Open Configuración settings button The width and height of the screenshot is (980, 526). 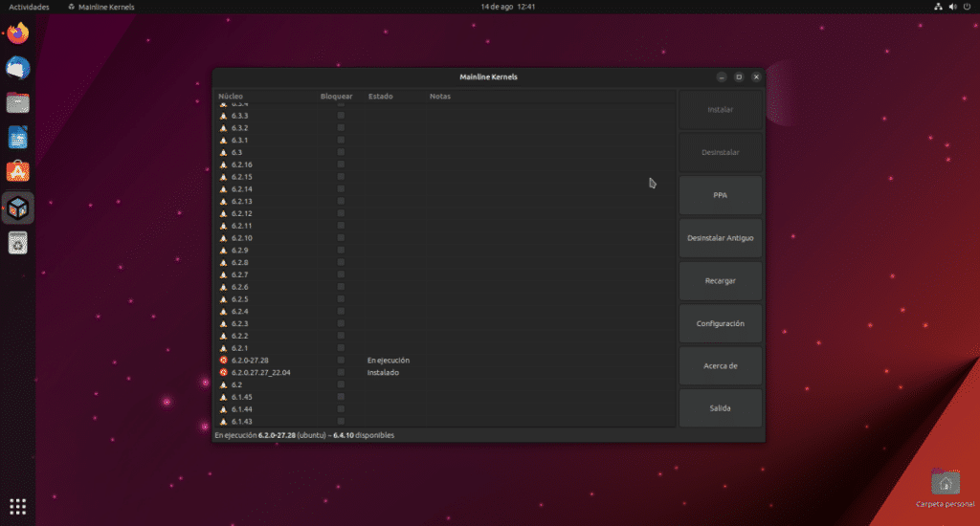(720, 323)
